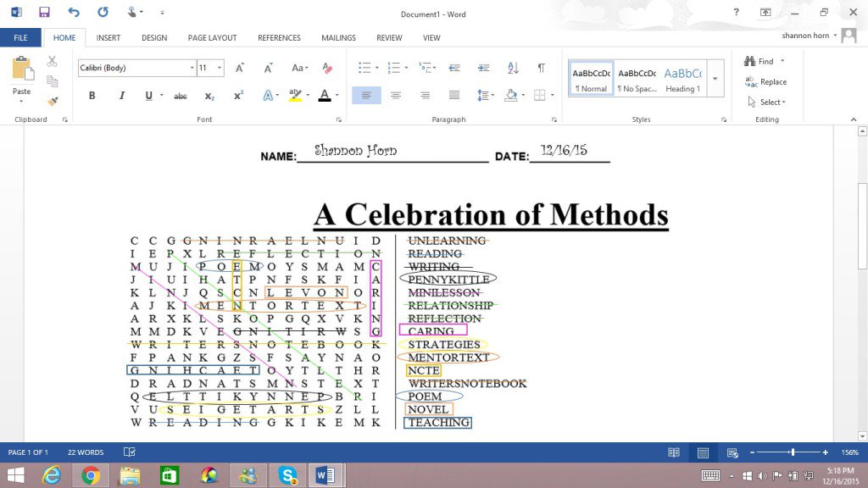
Task: Clear all formatting with eraser icon
Action: [327, 68]
